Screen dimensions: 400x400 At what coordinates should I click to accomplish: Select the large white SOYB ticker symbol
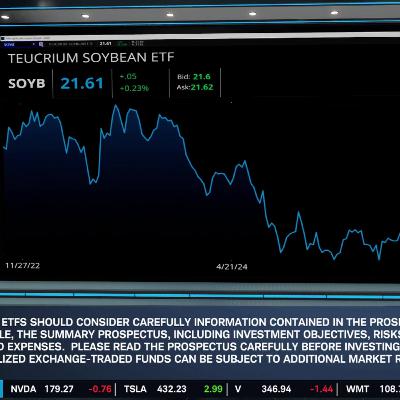click(27, 83)
